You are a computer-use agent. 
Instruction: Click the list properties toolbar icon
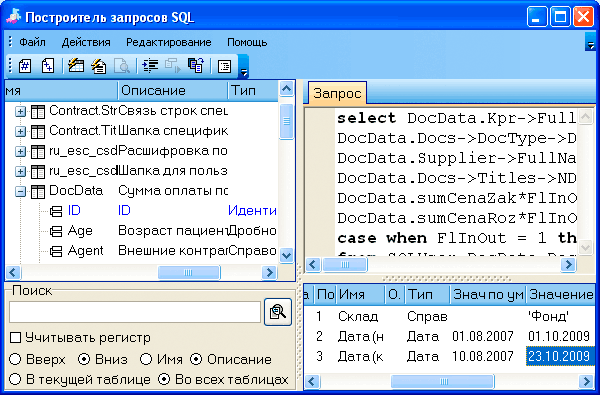point(224,66)
